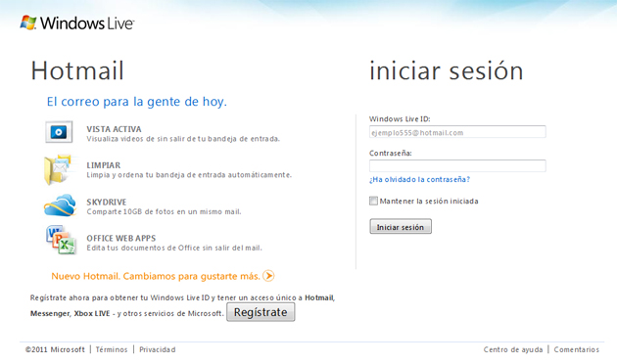Click the Windows Live ID: label
The image size is (617, 364).
coord(400,118)
